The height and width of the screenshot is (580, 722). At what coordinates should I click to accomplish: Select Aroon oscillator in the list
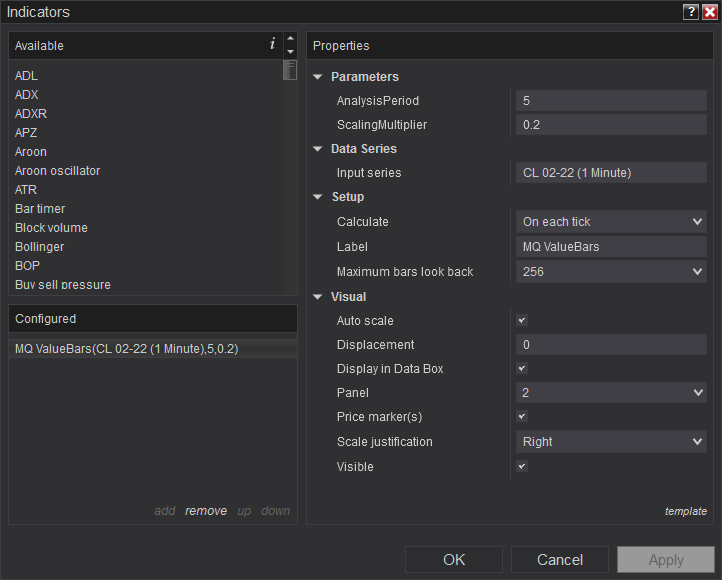[x=58, y=171]
